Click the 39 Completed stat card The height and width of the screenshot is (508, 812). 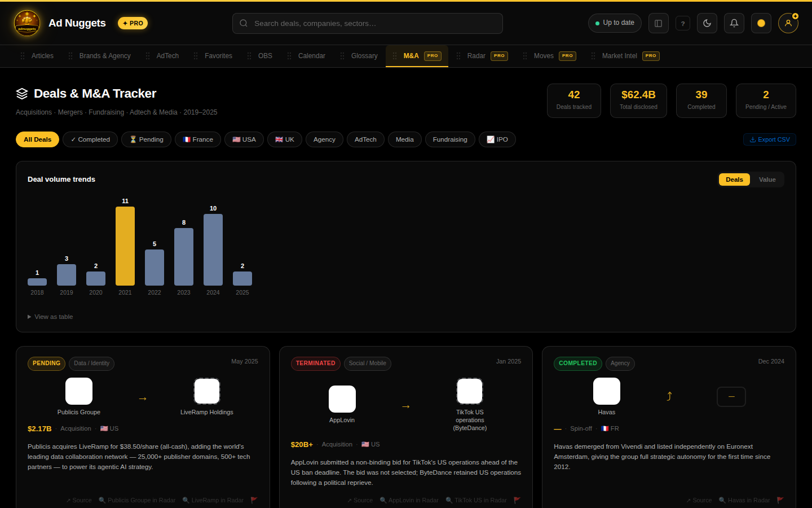coord(701,100)
